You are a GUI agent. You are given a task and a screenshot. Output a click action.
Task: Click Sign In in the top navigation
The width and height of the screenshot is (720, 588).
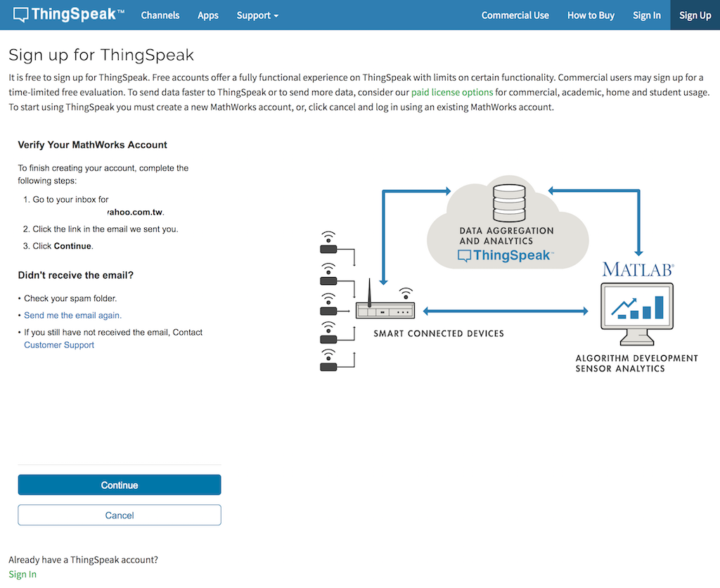click(647, 15)
